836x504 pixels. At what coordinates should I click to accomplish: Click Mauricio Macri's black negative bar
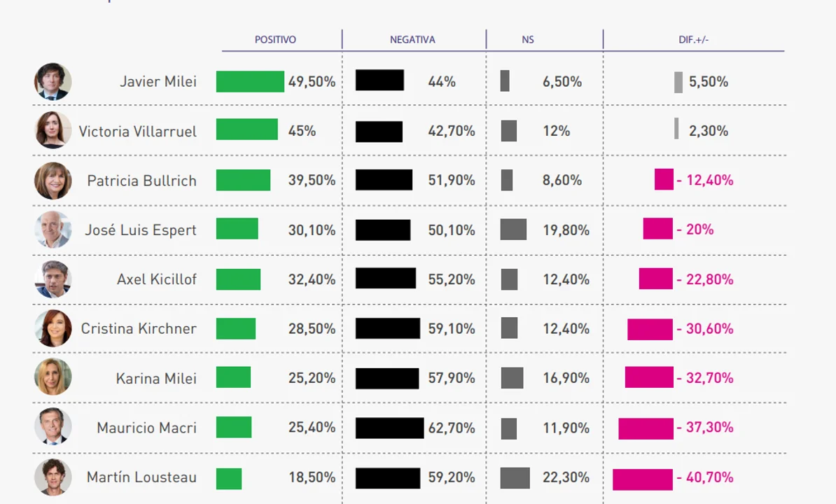[x=389, y=428]
